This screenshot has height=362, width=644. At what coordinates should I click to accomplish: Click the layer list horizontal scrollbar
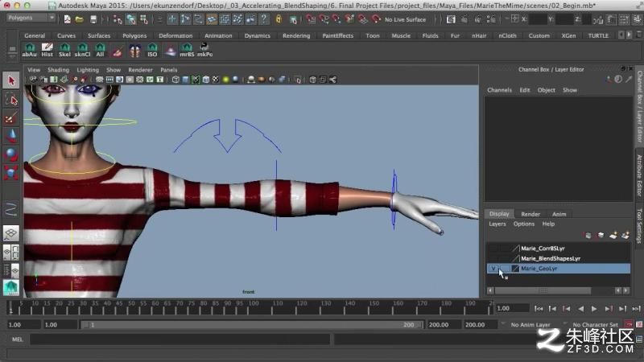[543, 290]
